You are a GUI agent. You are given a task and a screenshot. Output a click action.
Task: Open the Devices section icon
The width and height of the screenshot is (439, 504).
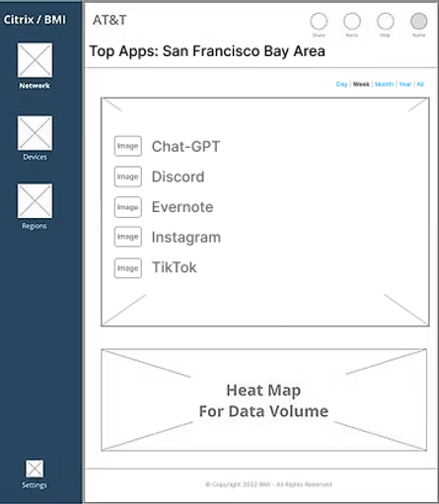[35, 133]
